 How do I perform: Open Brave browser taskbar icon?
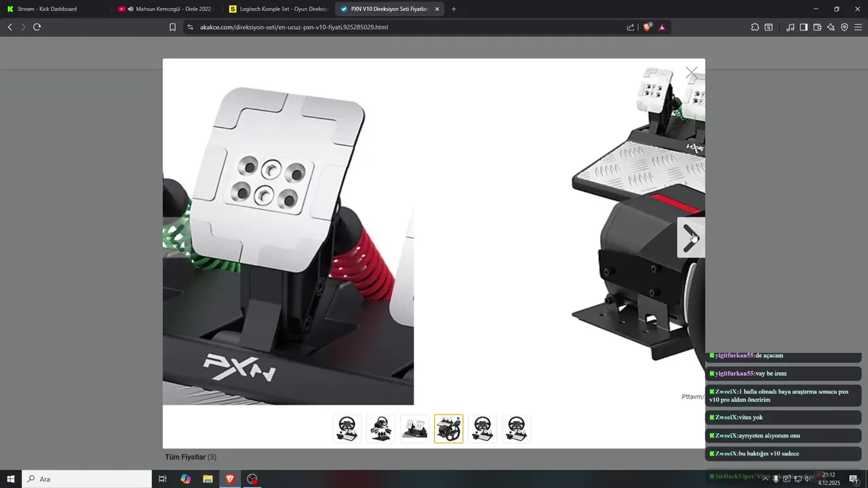coord(230,479)
